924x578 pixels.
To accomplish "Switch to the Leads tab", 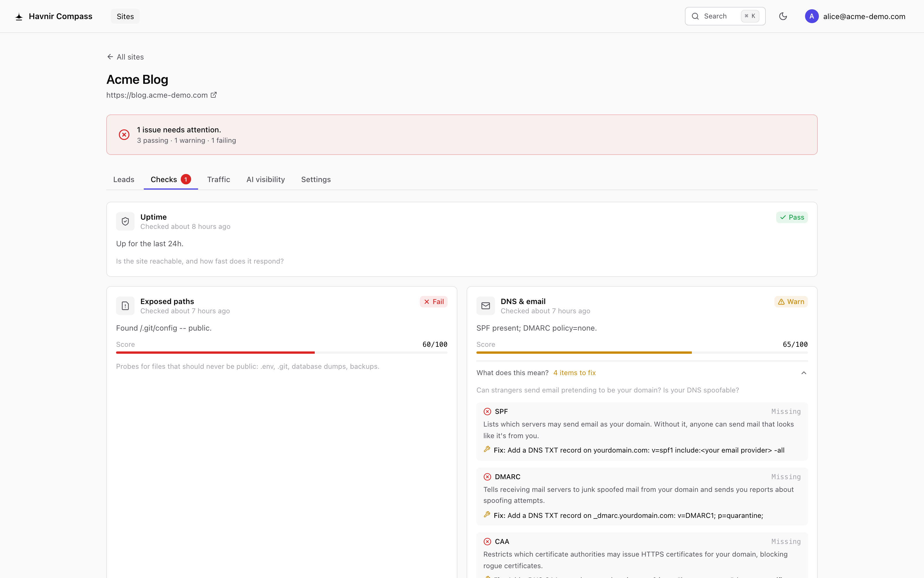I will coord(124,179).
